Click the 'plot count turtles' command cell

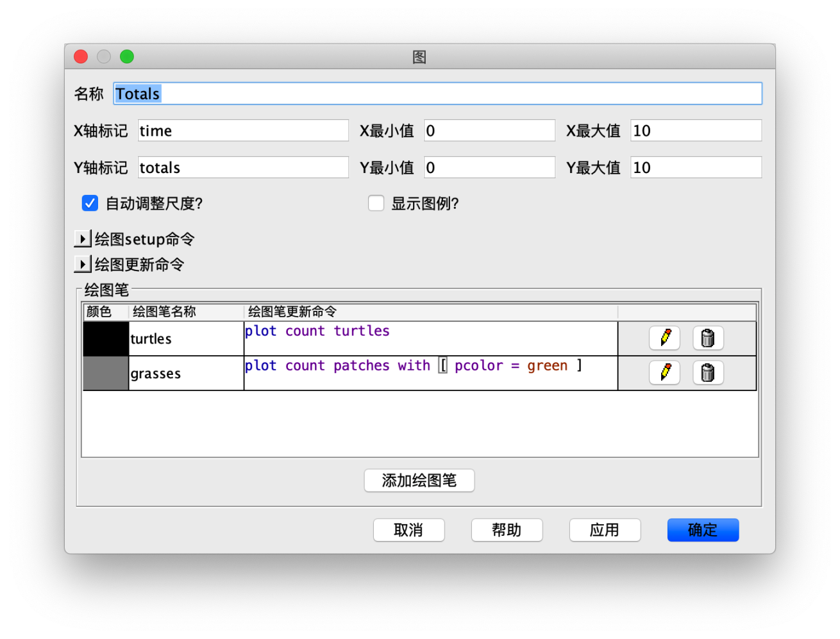point(431,338)
